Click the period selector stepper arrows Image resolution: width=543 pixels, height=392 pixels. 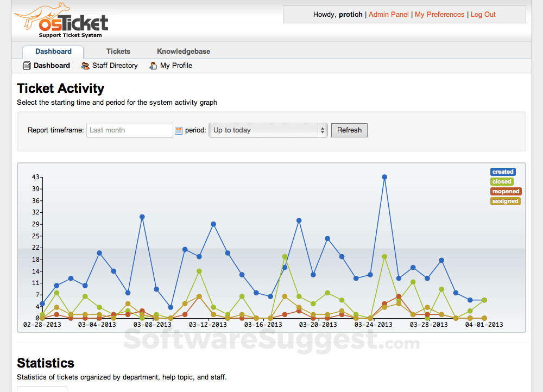(322, 130)
